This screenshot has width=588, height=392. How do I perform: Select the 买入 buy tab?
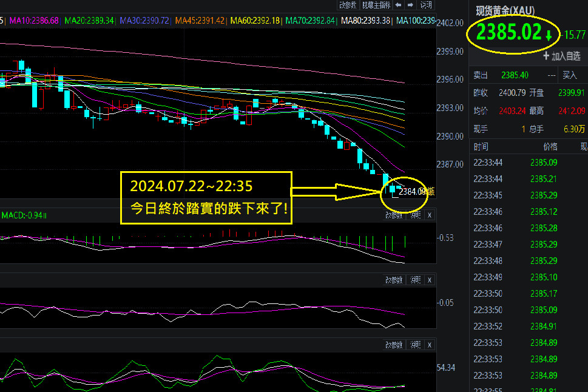569,76
